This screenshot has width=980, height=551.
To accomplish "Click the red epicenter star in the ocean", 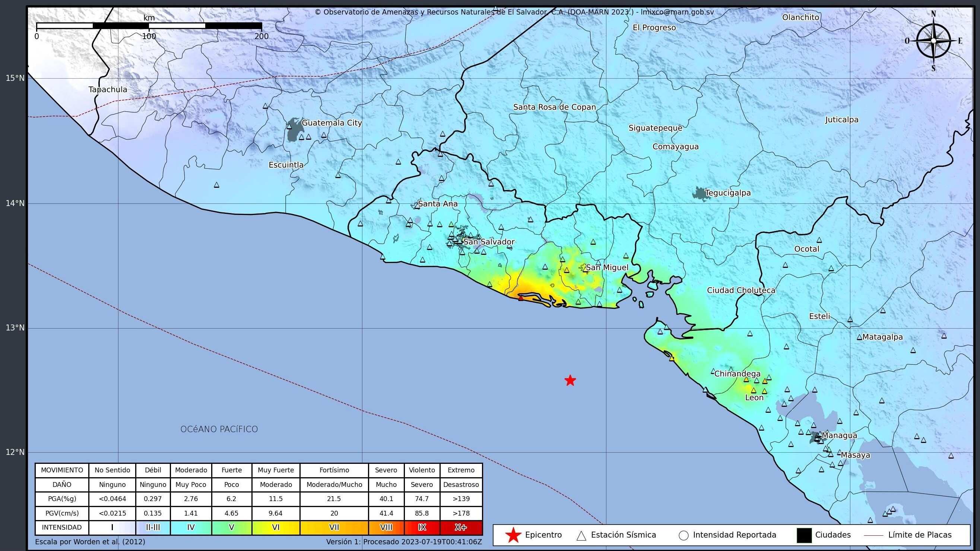I will click(570, 380).
